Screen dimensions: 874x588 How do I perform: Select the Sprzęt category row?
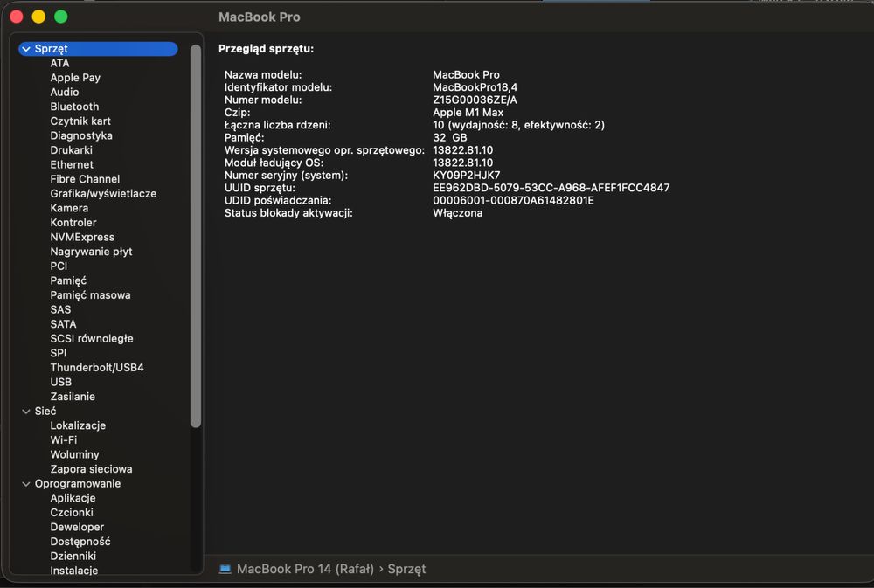(x=98, y=49)
